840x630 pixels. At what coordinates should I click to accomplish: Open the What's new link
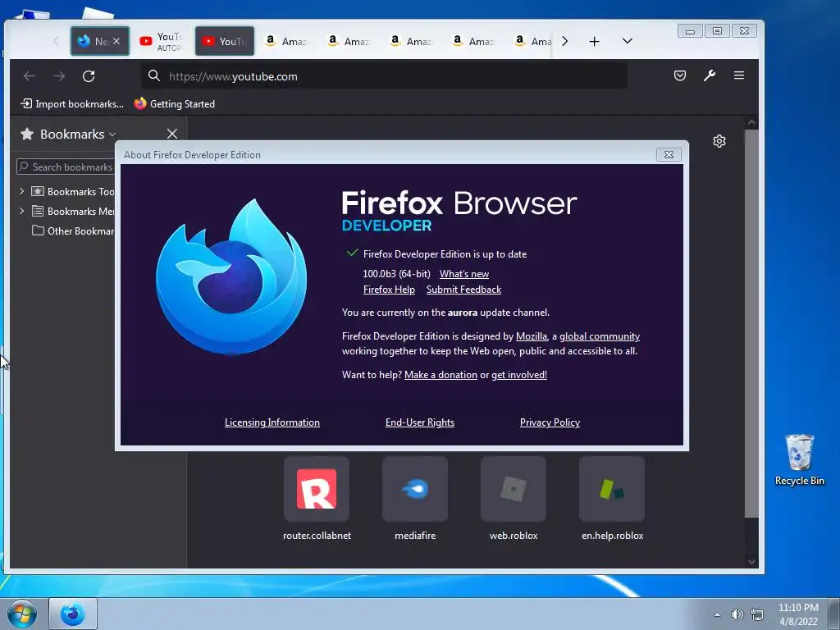464,274
